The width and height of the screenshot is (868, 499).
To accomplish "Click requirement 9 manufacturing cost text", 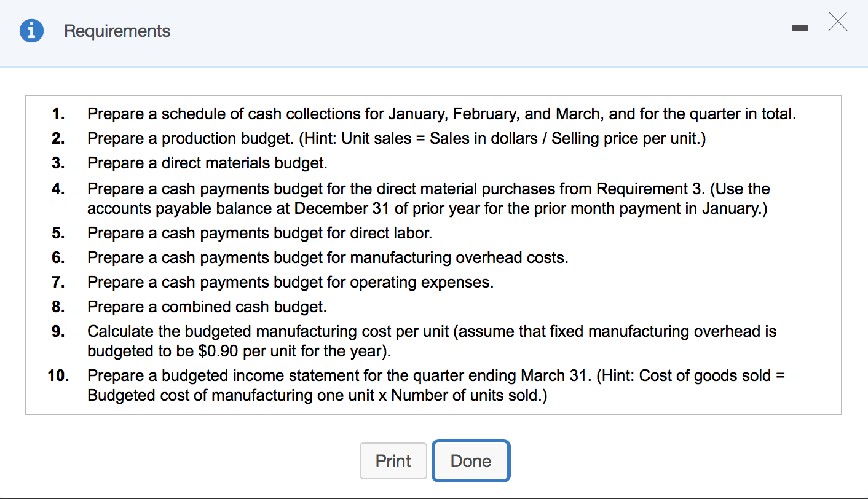I will click(x=432, y=341).
